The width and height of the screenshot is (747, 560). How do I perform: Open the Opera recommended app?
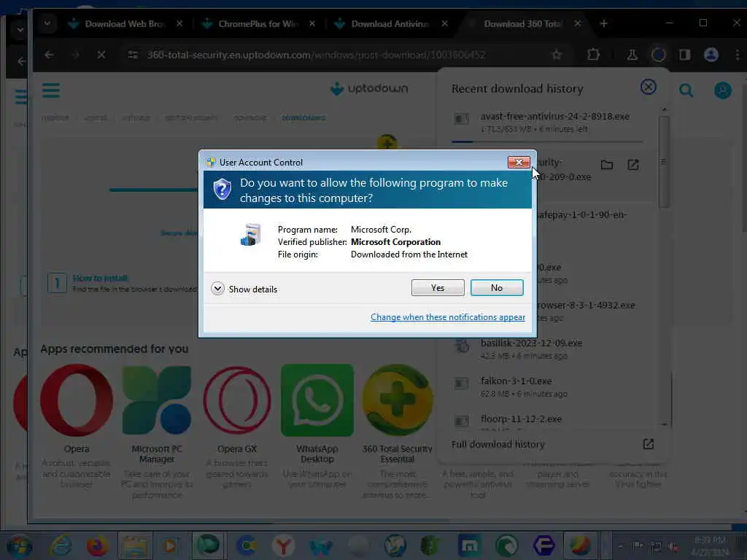click(x=76, y=400)
